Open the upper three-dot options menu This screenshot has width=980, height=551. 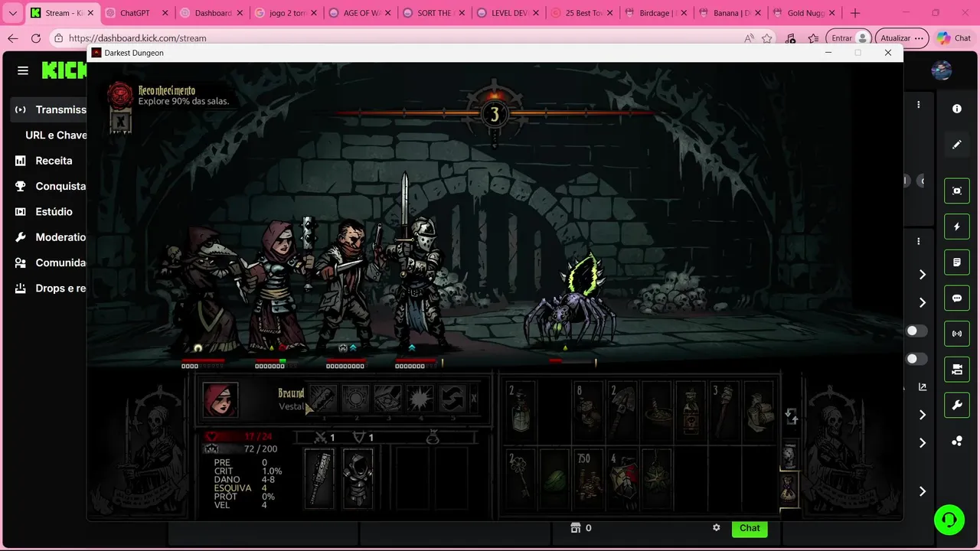click(x=919, y=104)
